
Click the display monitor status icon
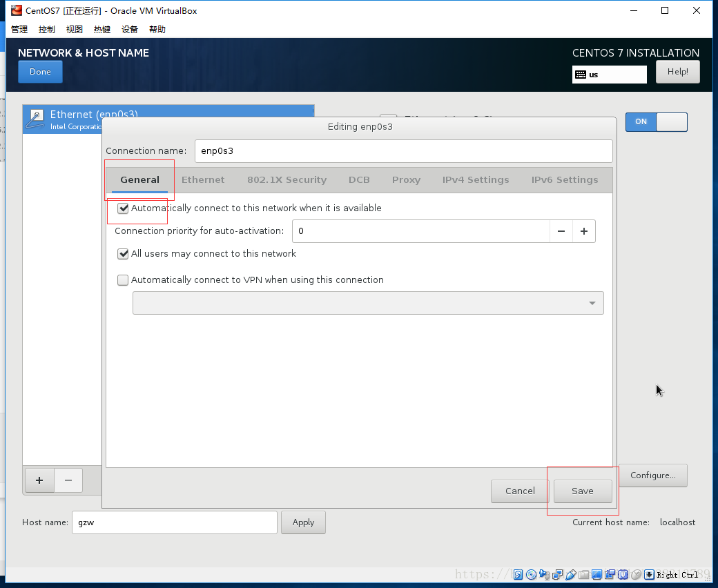[596, 575]
